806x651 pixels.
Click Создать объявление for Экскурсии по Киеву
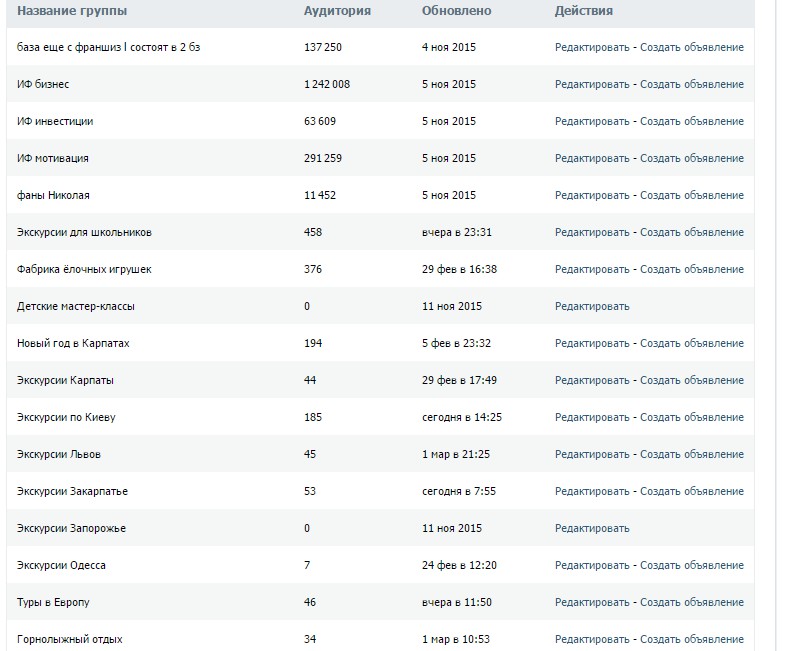(692, 417)
